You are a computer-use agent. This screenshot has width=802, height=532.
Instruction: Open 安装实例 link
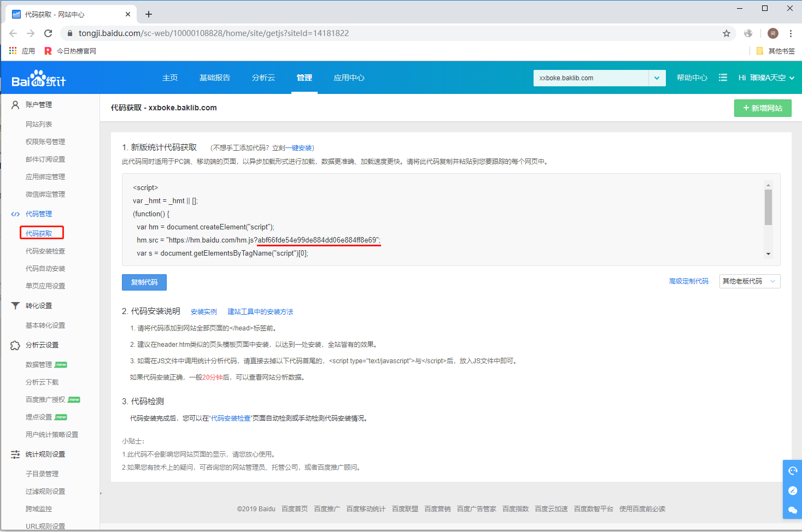[204, 312]
